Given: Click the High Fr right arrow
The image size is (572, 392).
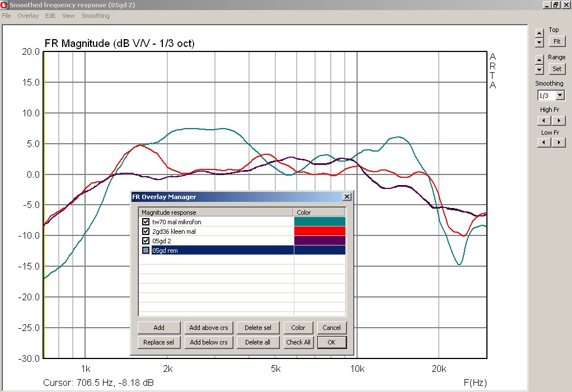Looking at the screenshot, I should (559, 120).
